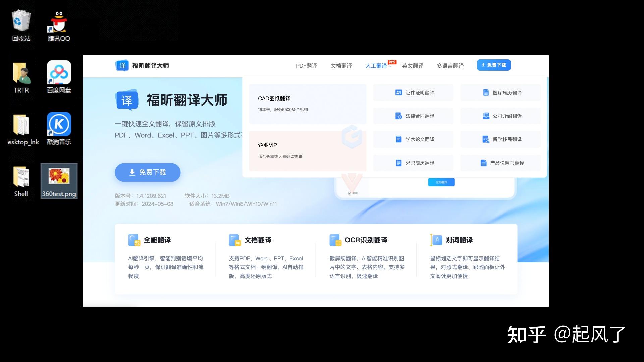The height and width of the screenshot is (362, 644).
Task: Launch Kugou Music desktop shortcut
Action: click(x=59, y=129)
